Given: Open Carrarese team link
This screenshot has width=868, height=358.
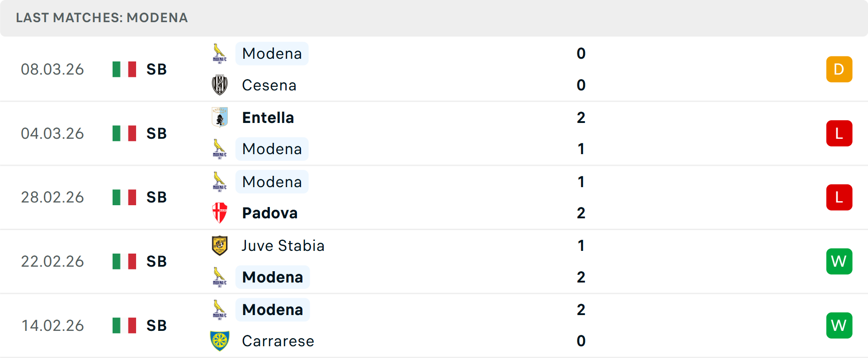Looking at the screenshot, I should click(278, 341).
